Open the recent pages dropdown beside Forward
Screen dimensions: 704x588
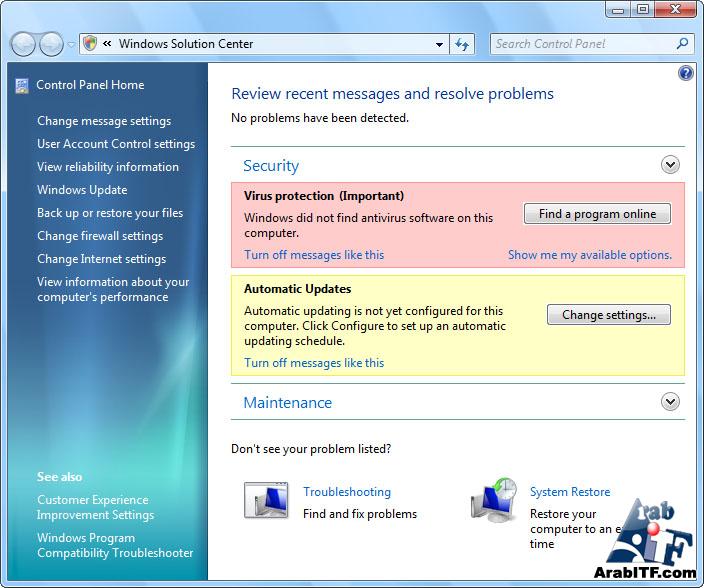pos(71,44)
